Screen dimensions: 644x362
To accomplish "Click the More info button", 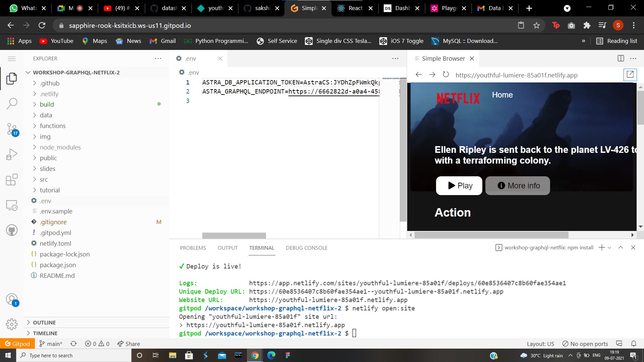I will pos(517,185).
